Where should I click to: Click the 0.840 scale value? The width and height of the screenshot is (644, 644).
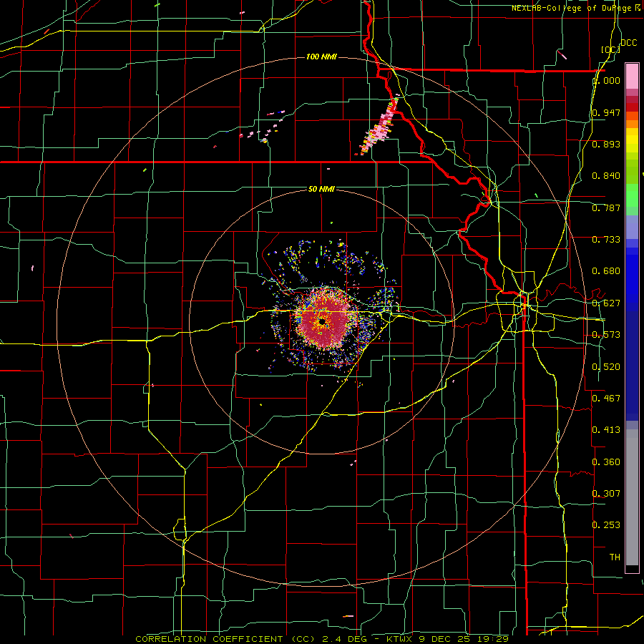coord(606,176)
